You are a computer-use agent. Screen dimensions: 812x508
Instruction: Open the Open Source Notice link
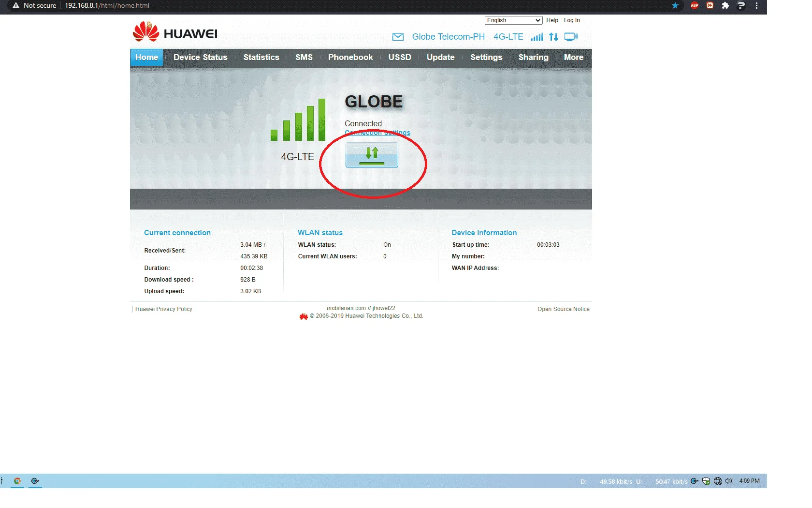(564, 309)
